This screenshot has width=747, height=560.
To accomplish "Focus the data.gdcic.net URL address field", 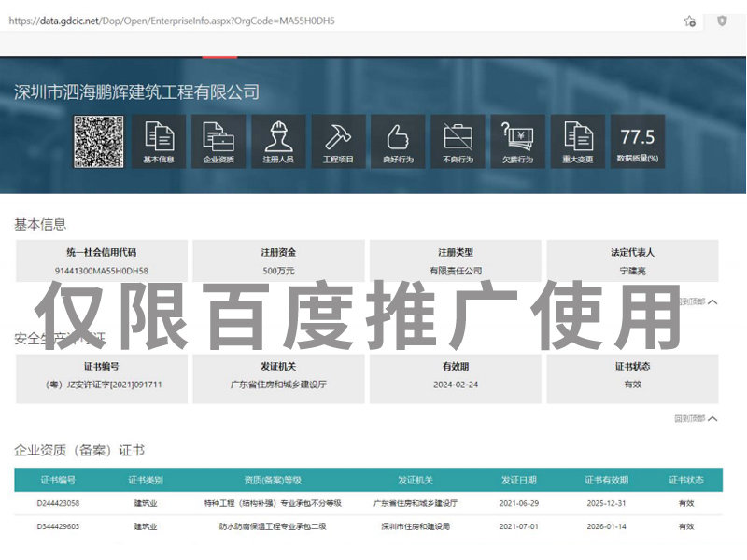I will click(x=172, y=21).
